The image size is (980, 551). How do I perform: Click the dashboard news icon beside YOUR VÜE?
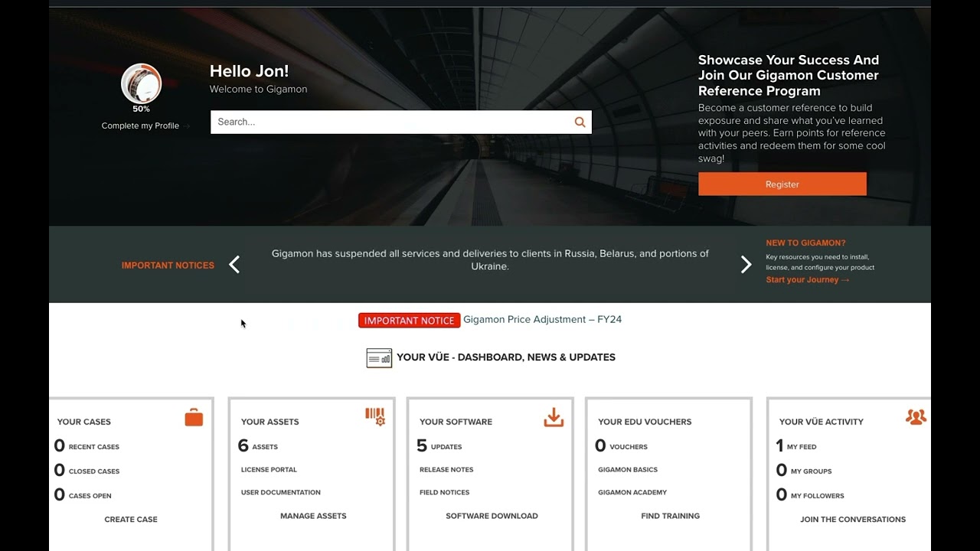(379, 357)
